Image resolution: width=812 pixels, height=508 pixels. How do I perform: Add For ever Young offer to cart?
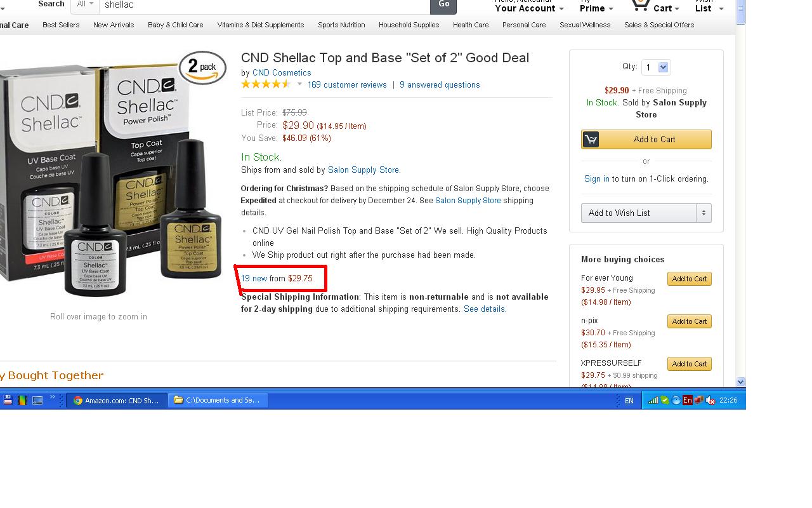click(689, 279)
